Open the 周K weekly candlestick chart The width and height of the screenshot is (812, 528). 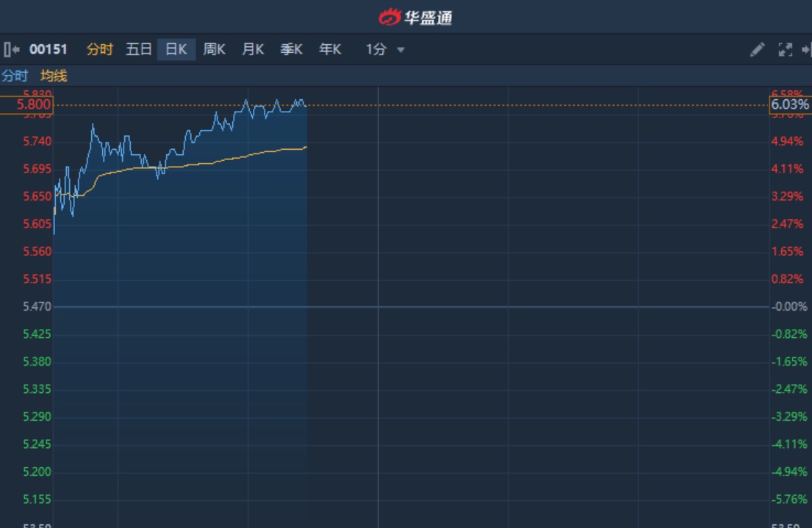[x=214, y=50]
